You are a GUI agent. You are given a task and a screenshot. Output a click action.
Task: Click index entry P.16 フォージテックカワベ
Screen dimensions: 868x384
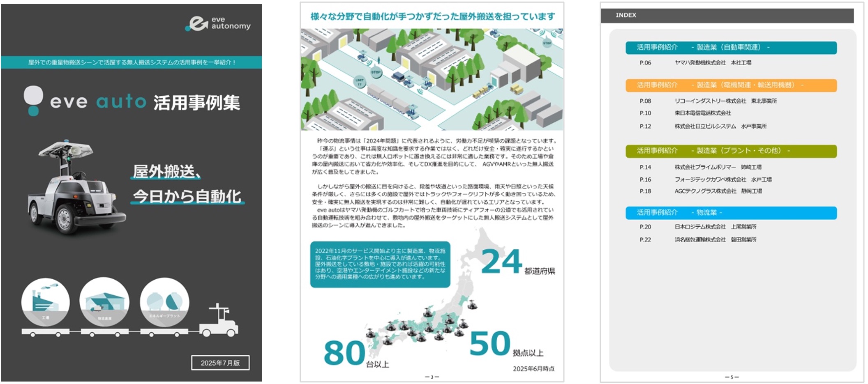(x=705, y=179)
